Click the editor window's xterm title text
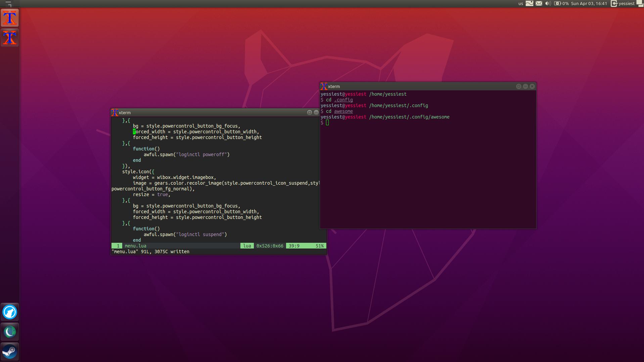 coord(125,113)
